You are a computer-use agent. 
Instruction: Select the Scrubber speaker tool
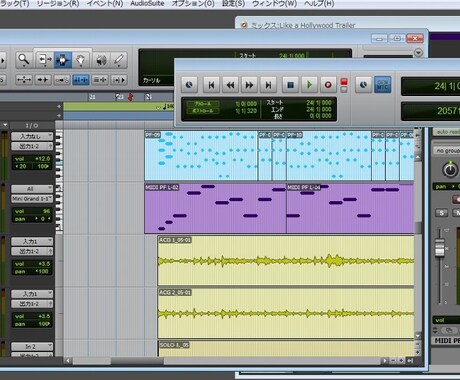pyautogui.click(x=101, y=60)
